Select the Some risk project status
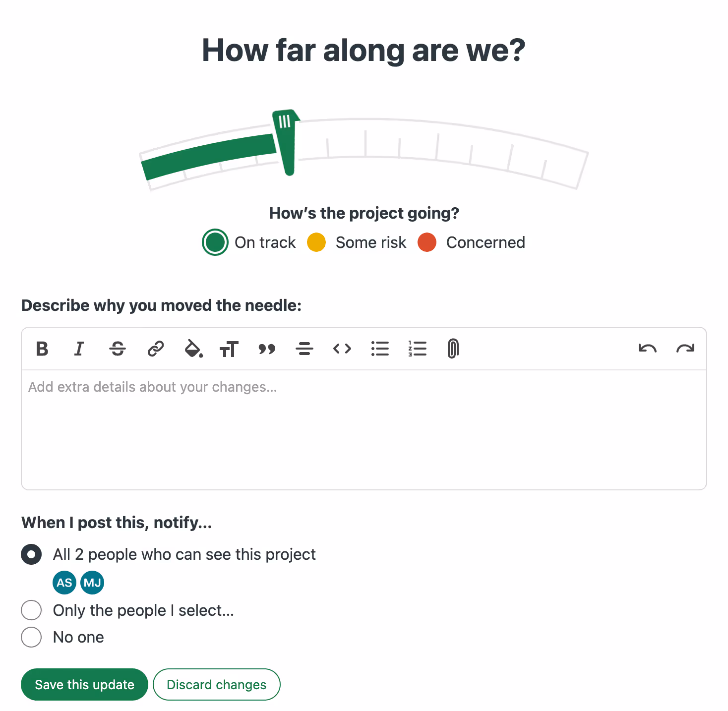Screen dimensions: 728x711 tap(316, 242)
